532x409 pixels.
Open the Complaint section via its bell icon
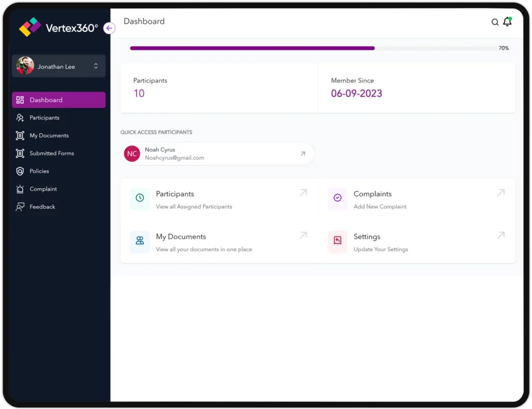coord(19,189)
